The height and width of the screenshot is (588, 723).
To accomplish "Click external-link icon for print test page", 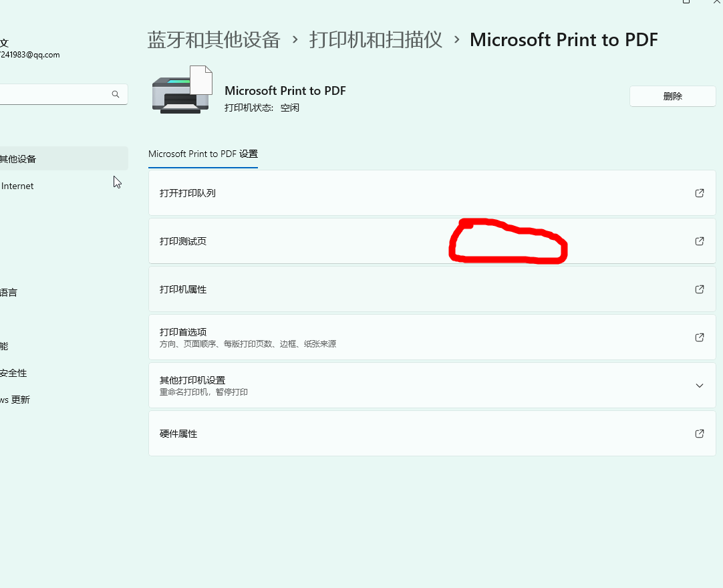I will (x=699, y=241).
